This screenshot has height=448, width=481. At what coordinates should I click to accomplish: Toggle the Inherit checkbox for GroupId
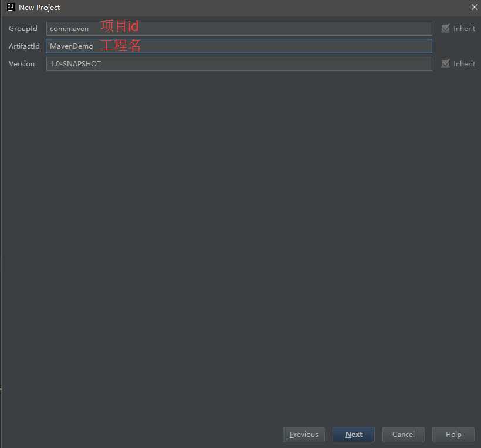pos(445,28)
